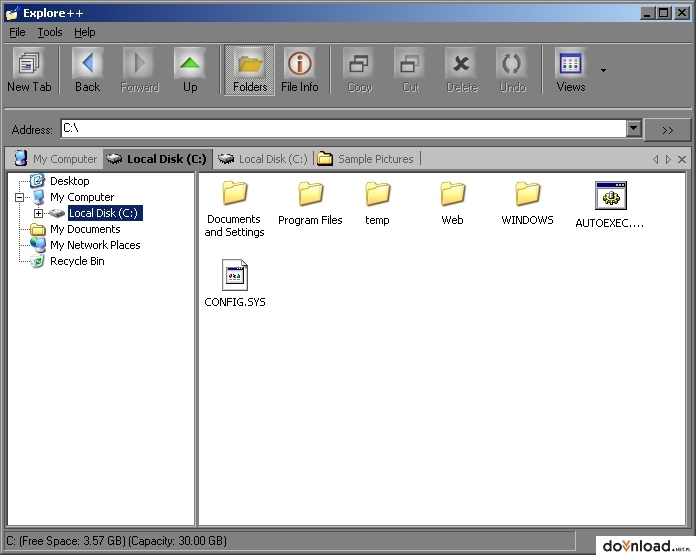Select the WINDOWS folder icon
696x555 pixels.
click(527, 194)
